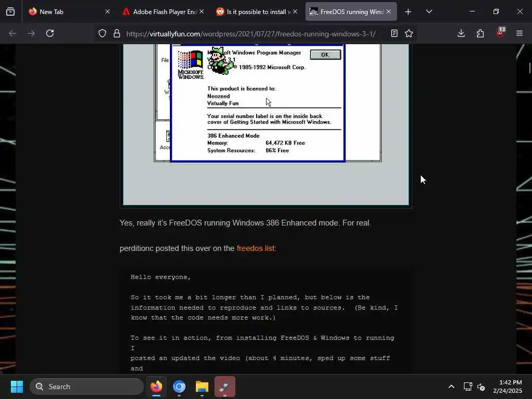
Task: Switch to 'Is it possible to install' tab
Action: [257, 12]
